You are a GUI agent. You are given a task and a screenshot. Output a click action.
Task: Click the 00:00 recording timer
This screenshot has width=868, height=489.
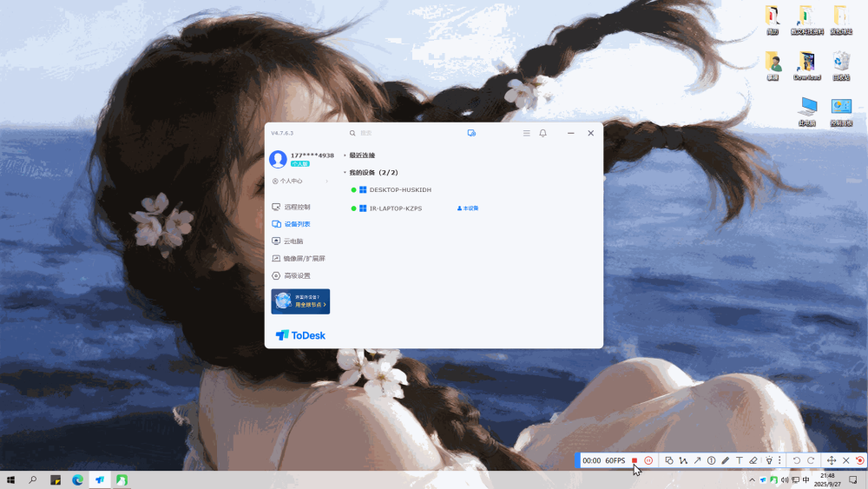point(592,460)
